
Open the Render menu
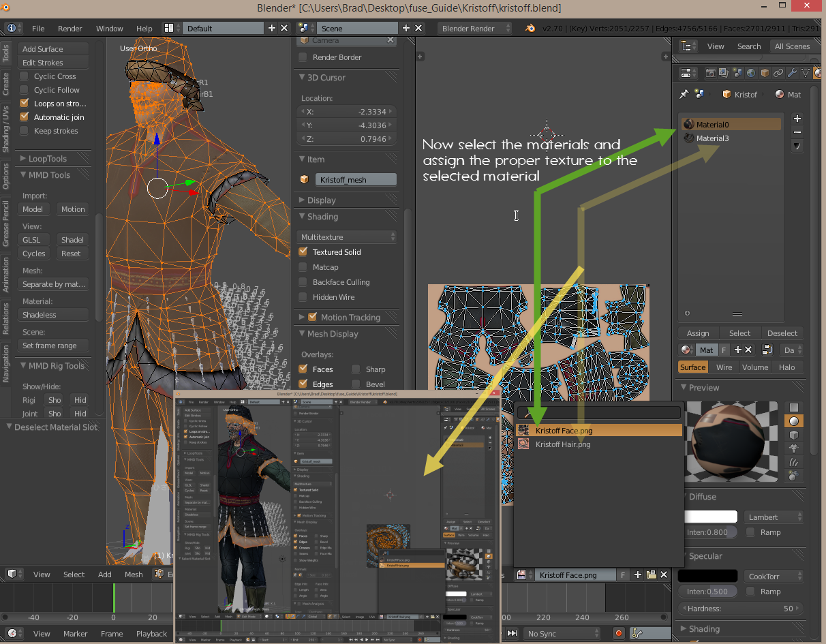click(70, 29)
